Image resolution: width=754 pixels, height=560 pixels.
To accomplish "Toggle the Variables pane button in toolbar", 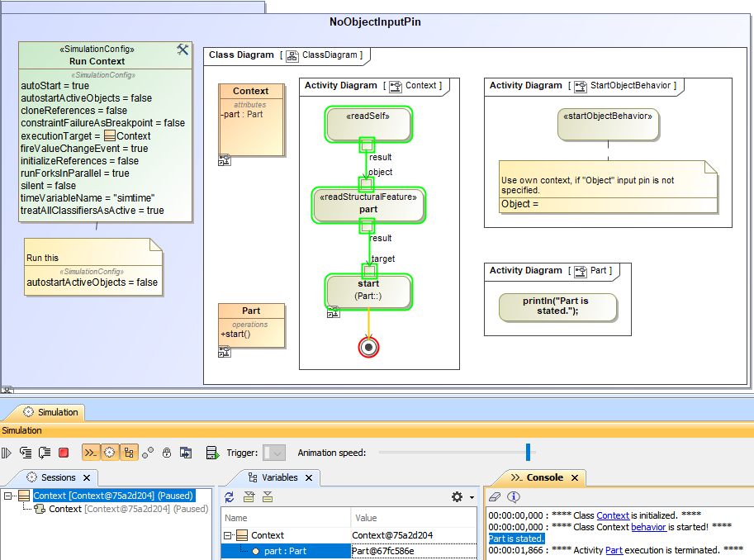I will (129, 453).
